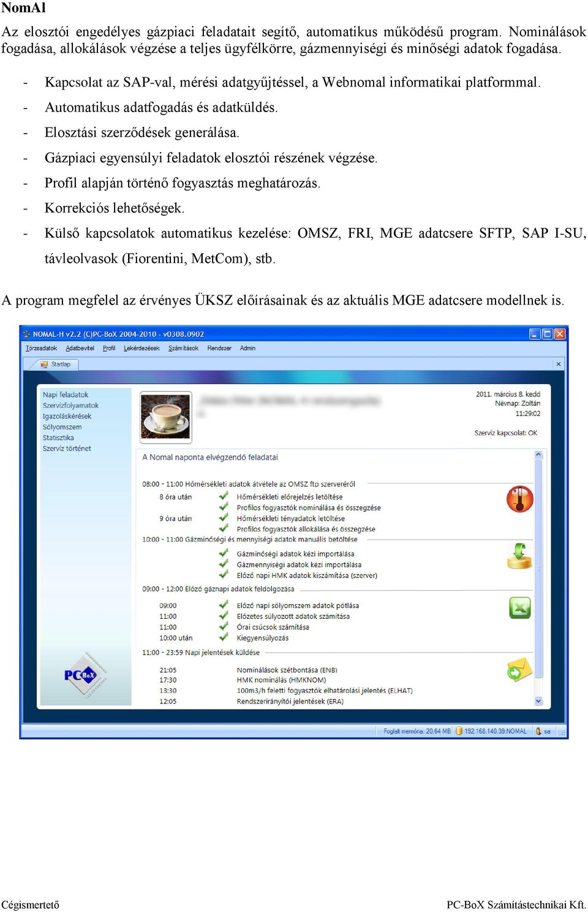Viewport: 588px width, 913px height.
Task: Click the ELHAT elhatárolási jelentés entry
Action: coord(325,690)
